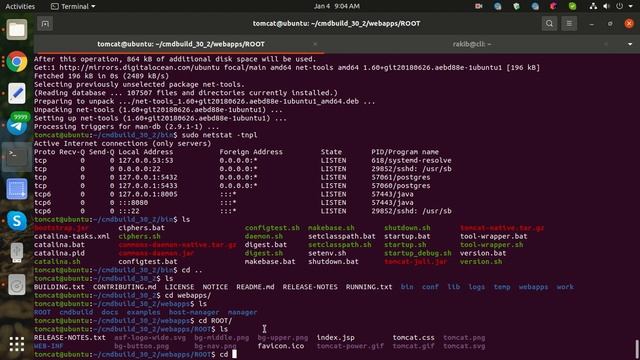
Task: Click the "Foreign Address" column header
Action: tap(251, 152)
